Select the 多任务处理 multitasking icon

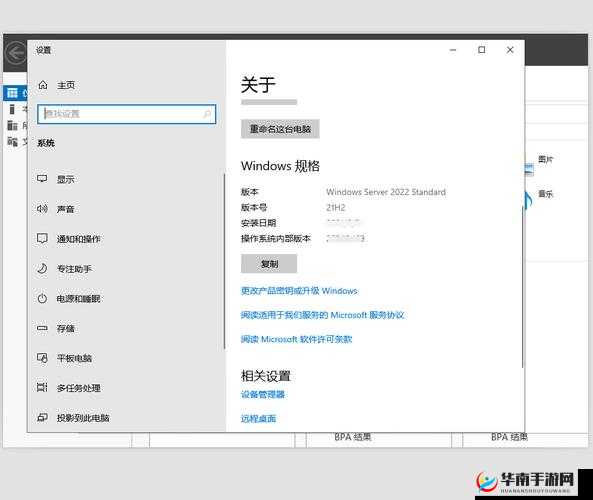click(42, 387)
